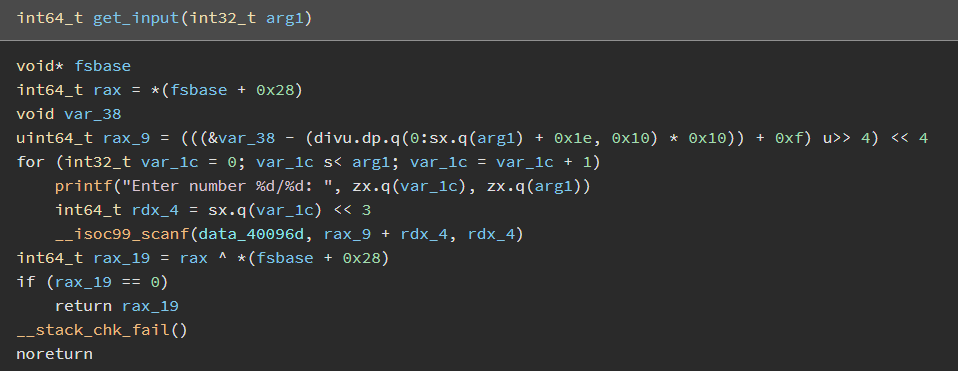Click the 0xf constant in rax_9 expression

coord(789,138)
